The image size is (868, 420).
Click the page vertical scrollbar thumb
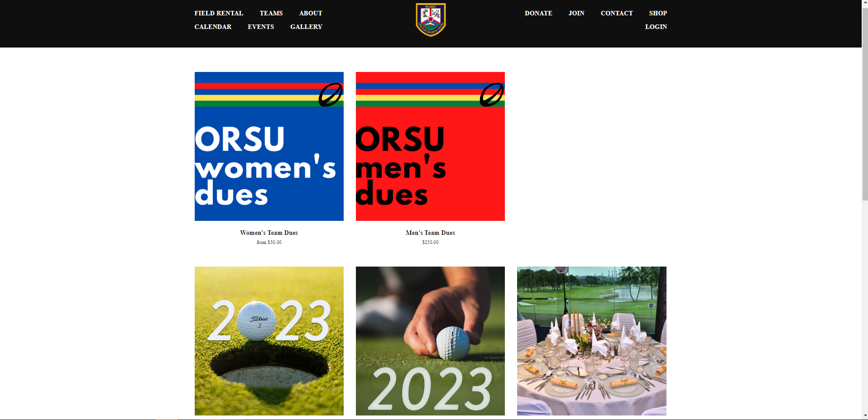(x=865, y=103)
